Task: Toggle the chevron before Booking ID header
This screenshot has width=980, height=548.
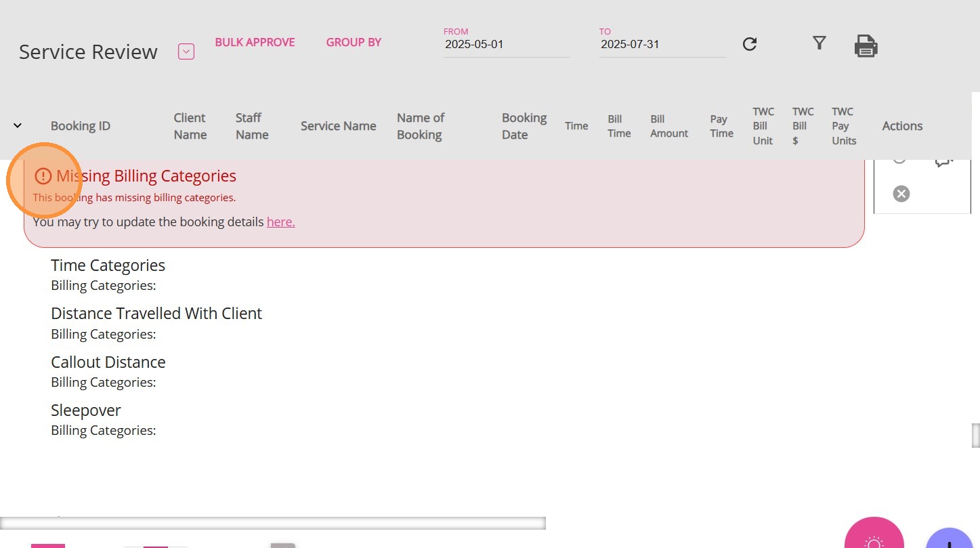Action: click(18, 125)
